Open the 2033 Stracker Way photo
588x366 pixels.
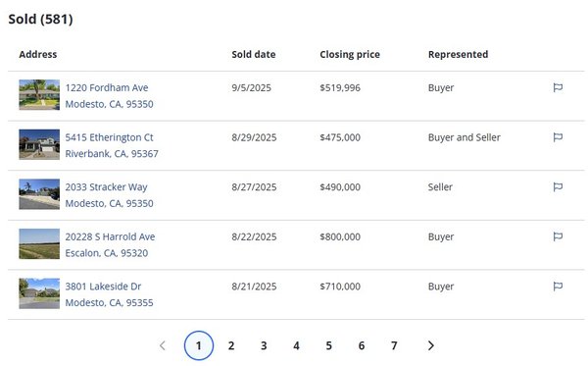pos(39,194)
